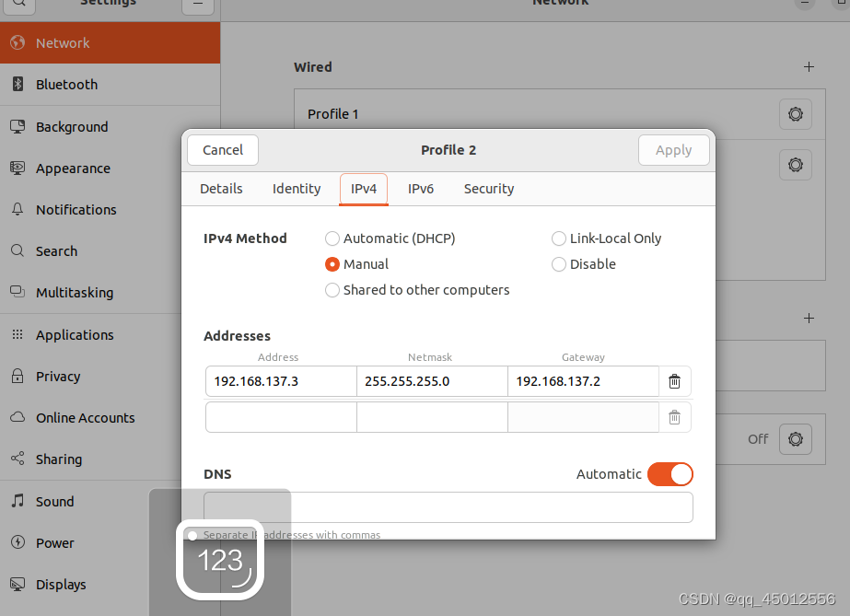Open the Sound settings icon
850x616 pixels.
[x=17, y=501]
